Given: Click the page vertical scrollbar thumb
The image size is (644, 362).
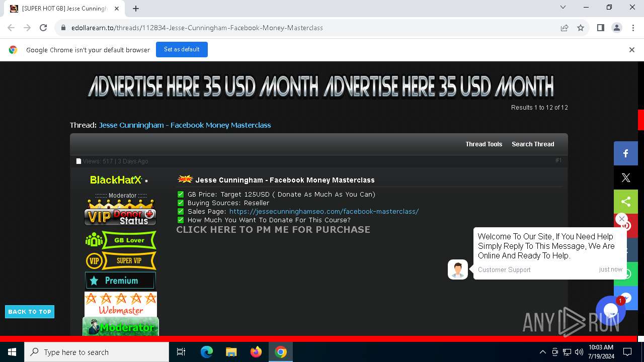Looking at the screenshot, I should [641, 120].
